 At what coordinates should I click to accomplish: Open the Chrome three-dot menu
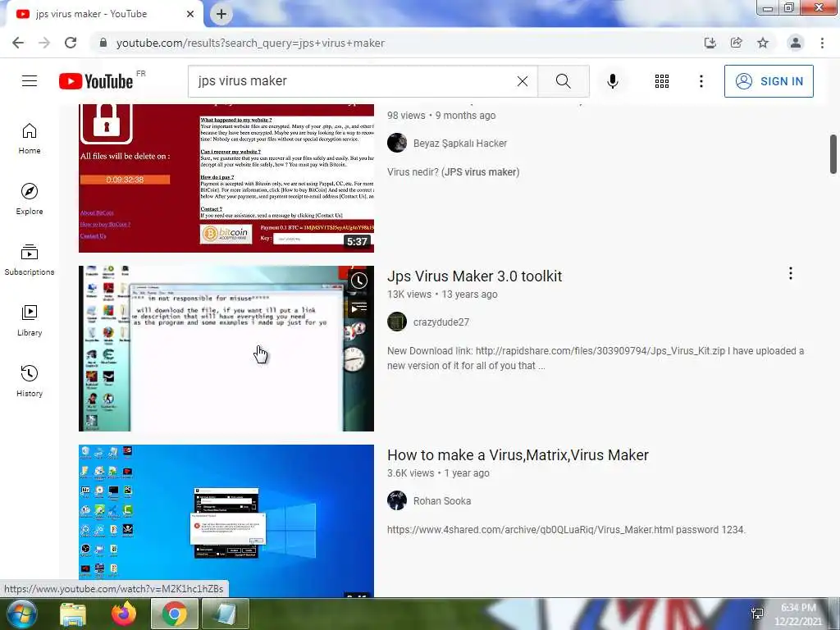pyautogui.click(x=822, y=43)
